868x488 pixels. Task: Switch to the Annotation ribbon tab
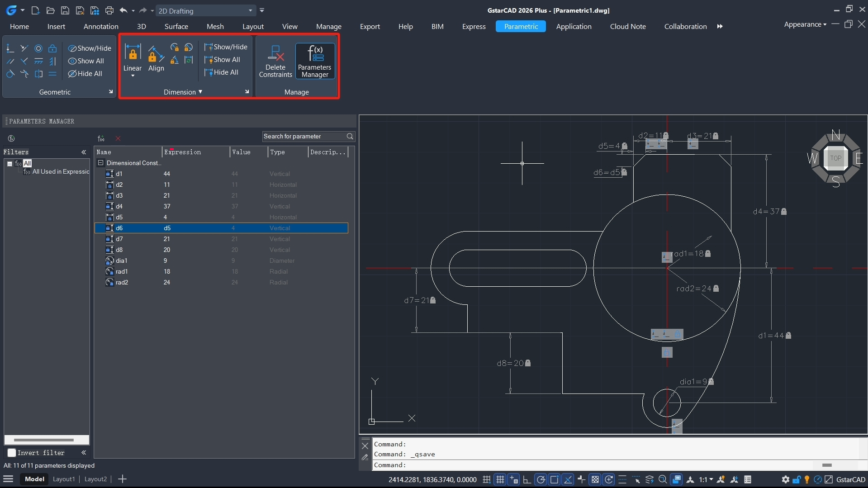(x=101, y=26)
